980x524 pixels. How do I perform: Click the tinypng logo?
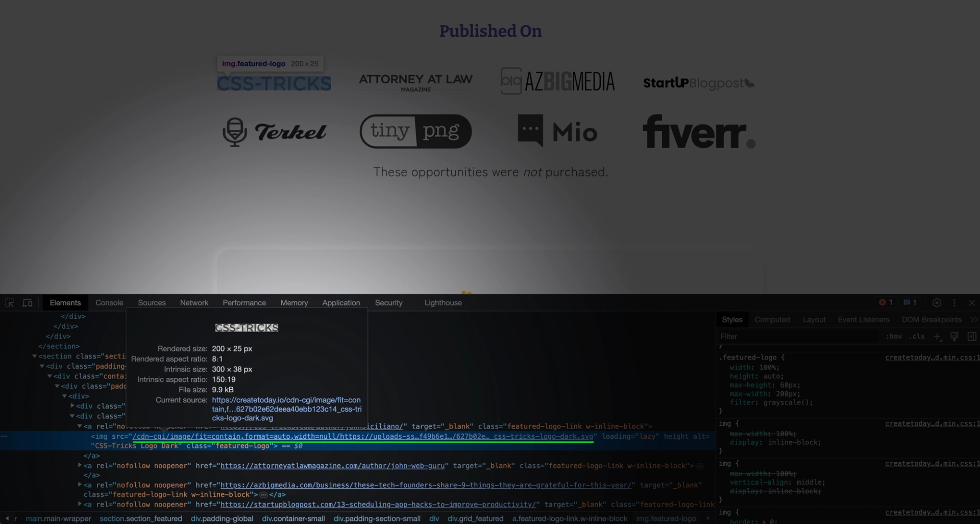click(x=415, y=131)
